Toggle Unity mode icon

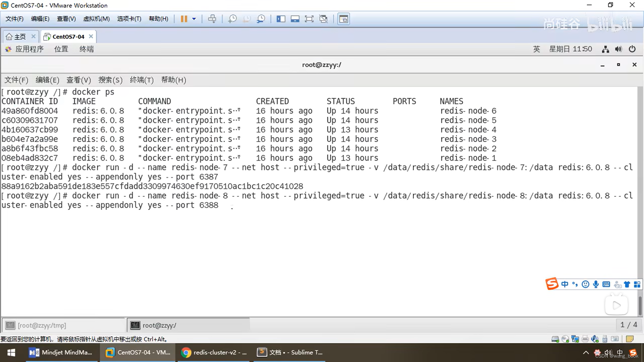[x=323, y=19]
